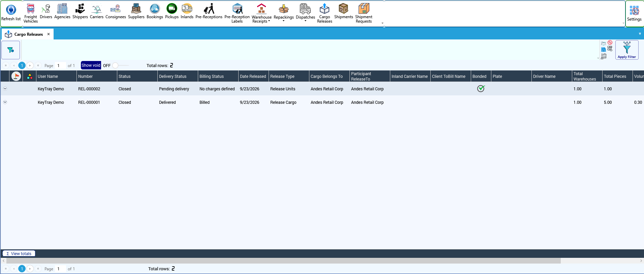This screenshot has height=274, width=644.
Task: Open the Consignees module
Action: [116, 11]
